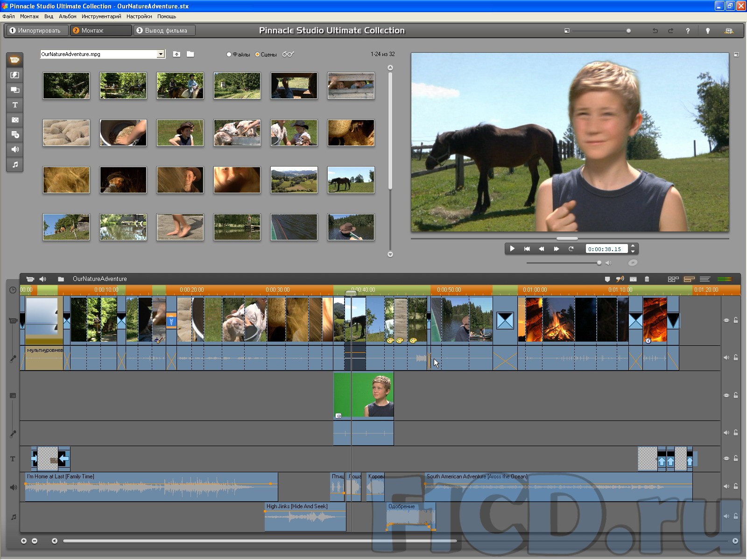Switch to the Монтаж step
Image resolution: width=747 pixels, height=560 pixels.
click(x=101, y=30)
